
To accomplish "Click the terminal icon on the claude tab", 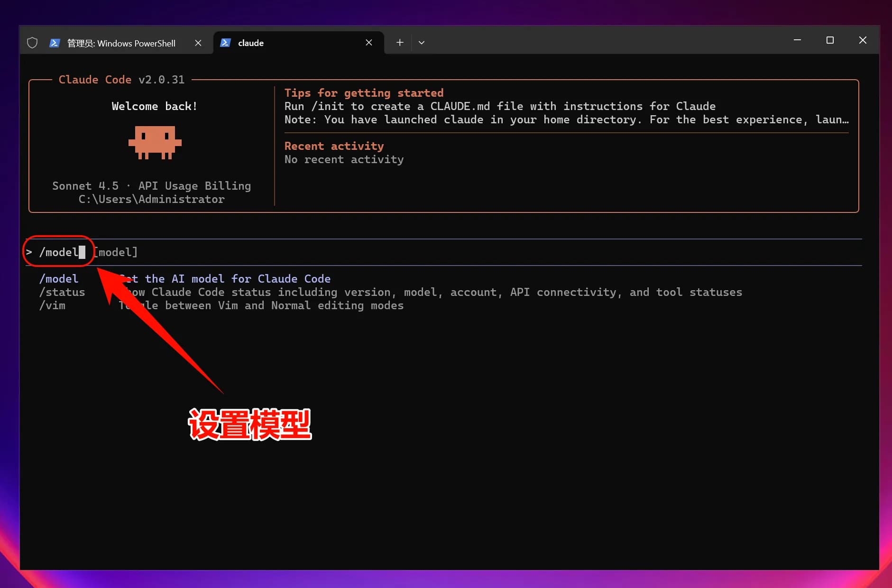I will [226, 43].
